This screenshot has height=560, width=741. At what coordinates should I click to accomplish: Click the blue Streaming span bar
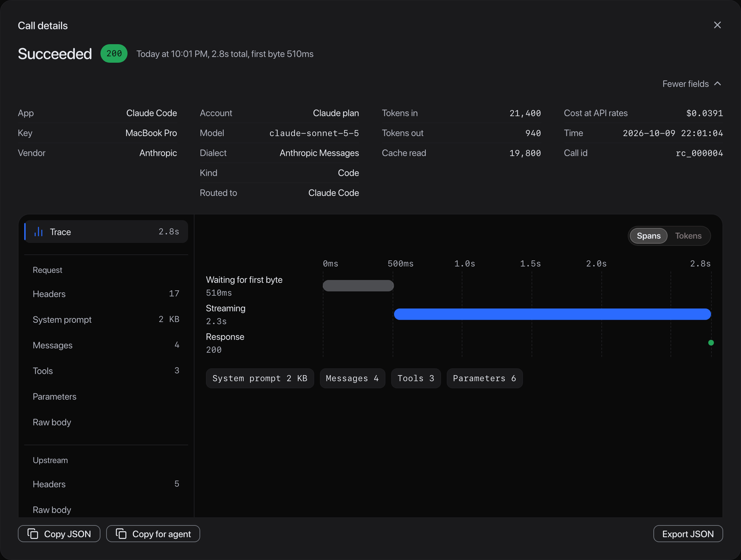tap(552, 314)
